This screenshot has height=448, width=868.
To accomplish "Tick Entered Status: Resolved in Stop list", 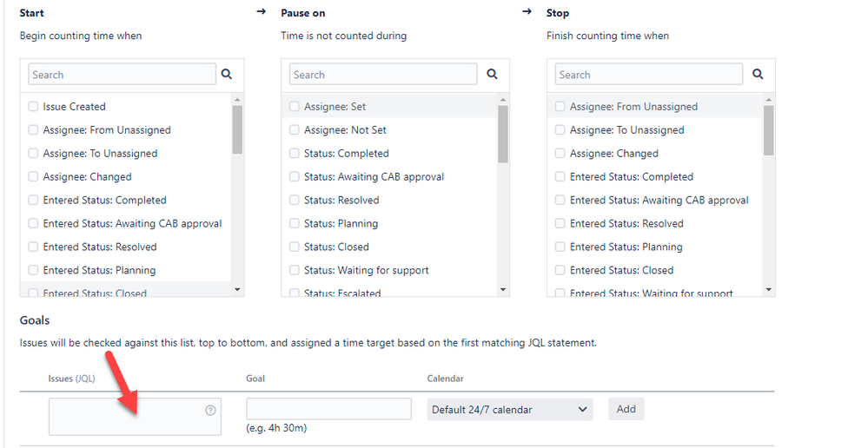I will [x=560, y=223].
